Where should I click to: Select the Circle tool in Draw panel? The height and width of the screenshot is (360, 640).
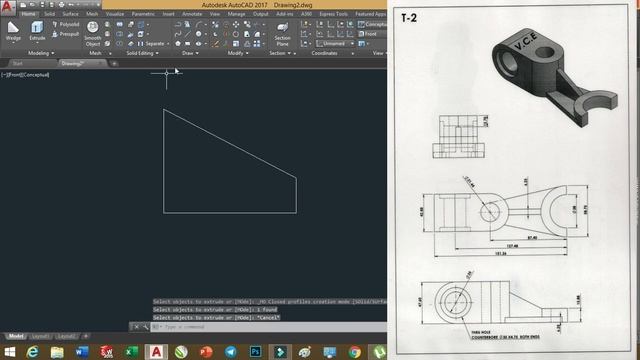coord(198,34)
